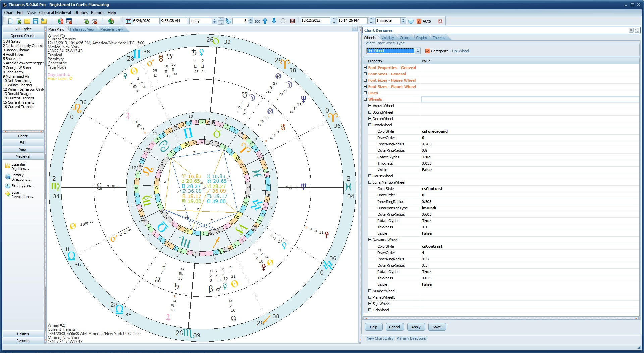Open the calendar icon beside 6/24/2030
Viewport: 644px width, 353px height.
click(x=128, y=21)
